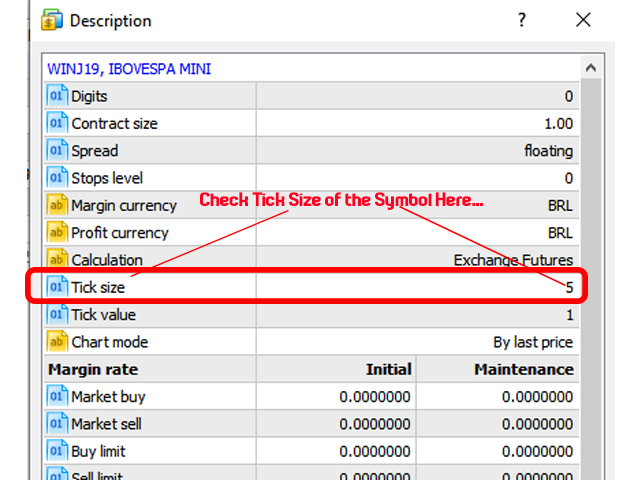Close the Description dialog
Image resolution: width=640 pixels, height=480 pixels.
click(x=583, y=20)
